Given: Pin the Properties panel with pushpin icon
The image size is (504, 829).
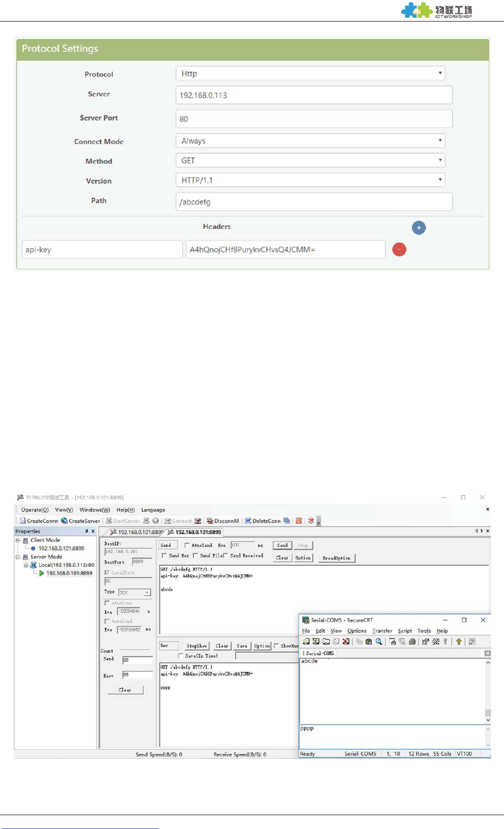Looking at the screenshot, I should (86, 531).
